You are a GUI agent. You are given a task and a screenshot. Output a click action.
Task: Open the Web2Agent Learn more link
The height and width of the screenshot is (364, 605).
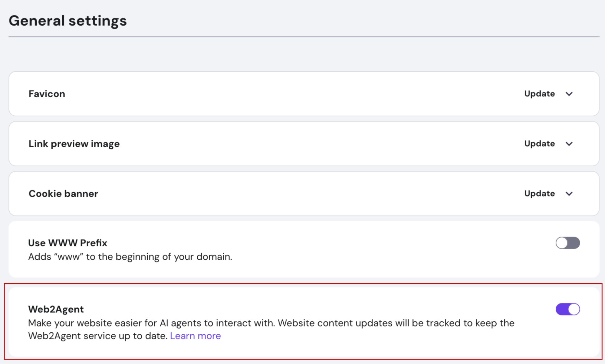[x=195, y=336]
